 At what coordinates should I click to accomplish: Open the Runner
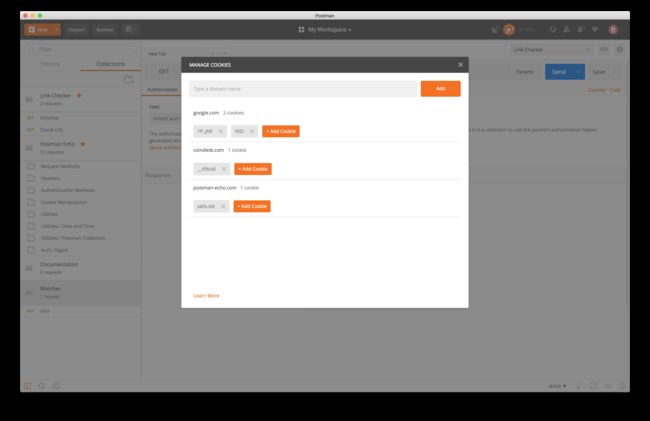click(105, 29)
